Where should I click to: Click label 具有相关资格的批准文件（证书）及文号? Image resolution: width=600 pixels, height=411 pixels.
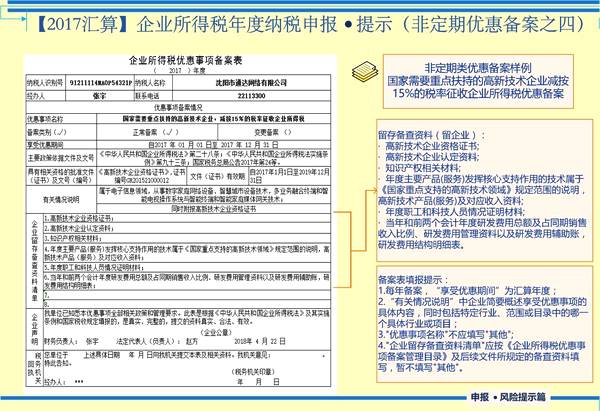pyautogui.click(x=60, y=176)
